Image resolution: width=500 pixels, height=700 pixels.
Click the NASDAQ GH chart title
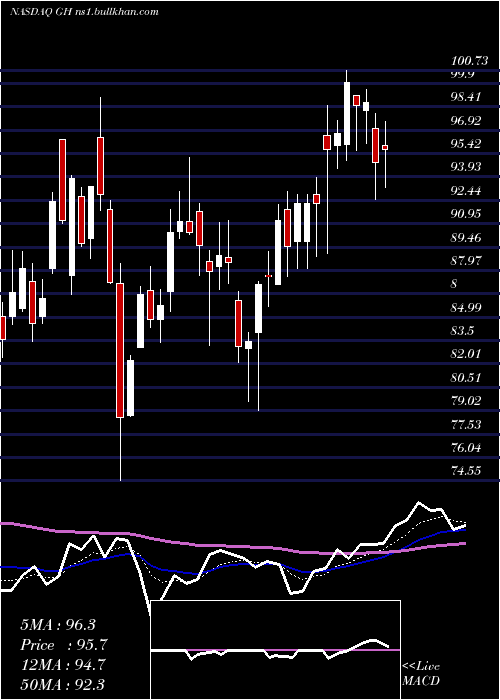tap(84, 11)
